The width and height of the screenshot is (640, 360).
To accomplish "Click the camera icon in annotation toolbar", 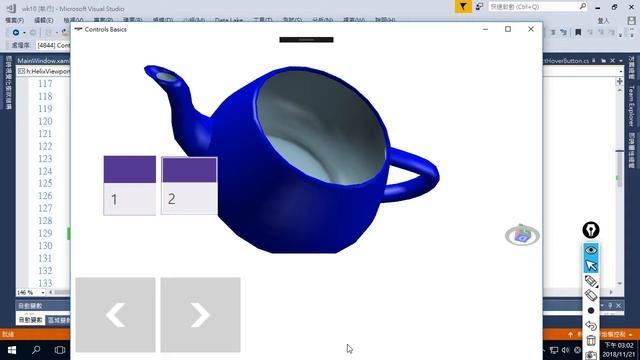I will click(x=591, y=355).
